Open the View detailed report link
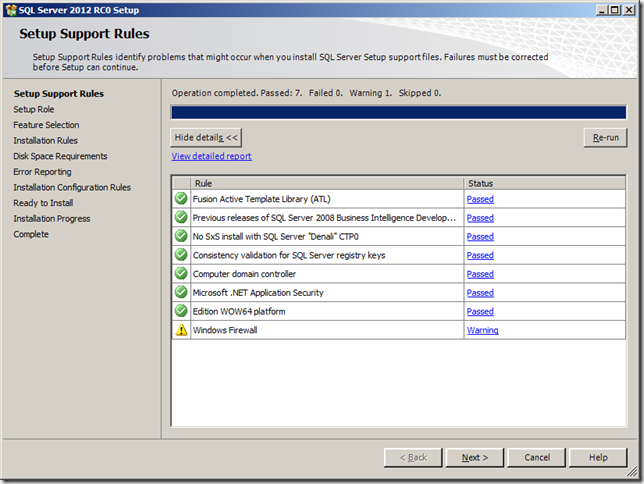 point(211,156)
